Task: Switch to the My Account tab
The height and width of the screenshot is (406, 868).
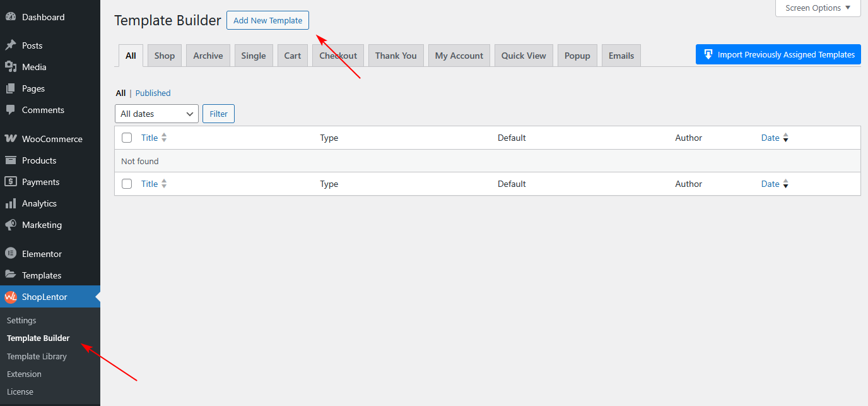Action: [x=459, y=56]
